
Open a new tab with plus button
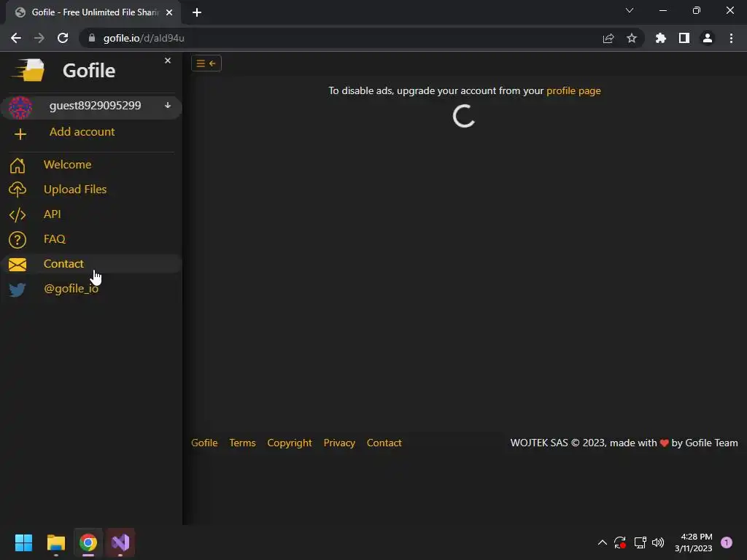pos(197,12)
